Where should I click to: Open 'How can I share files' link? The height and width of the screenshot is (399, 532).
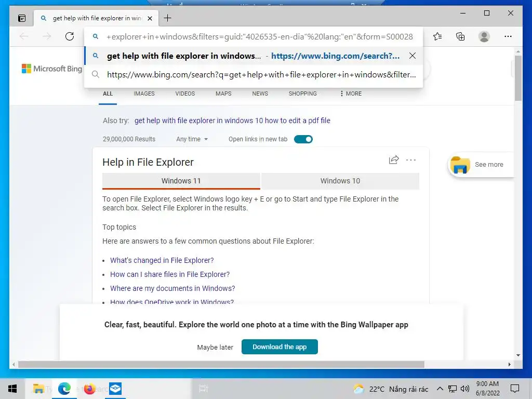click(170, 274)
